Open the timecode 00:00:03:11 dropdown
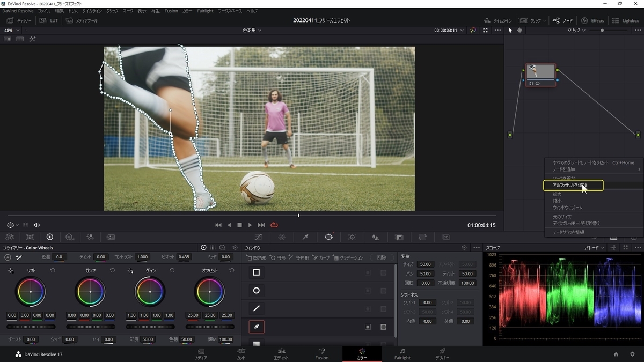Image resolution: width=644 pixels, height=362 pixels. (449, 30)
